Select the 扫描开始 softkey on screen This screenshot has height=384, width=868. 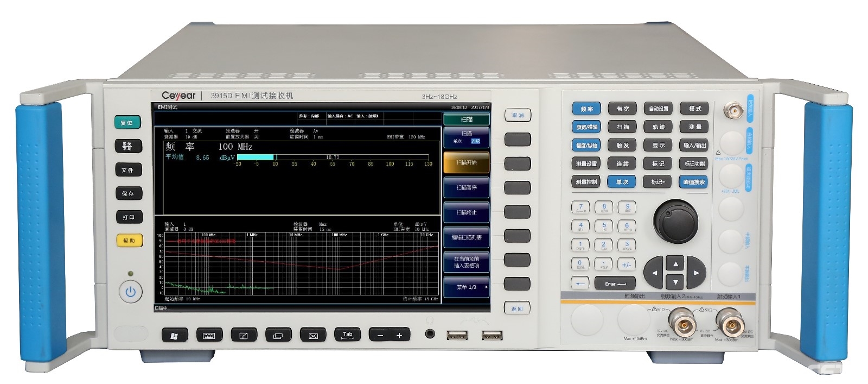[467, 162]
